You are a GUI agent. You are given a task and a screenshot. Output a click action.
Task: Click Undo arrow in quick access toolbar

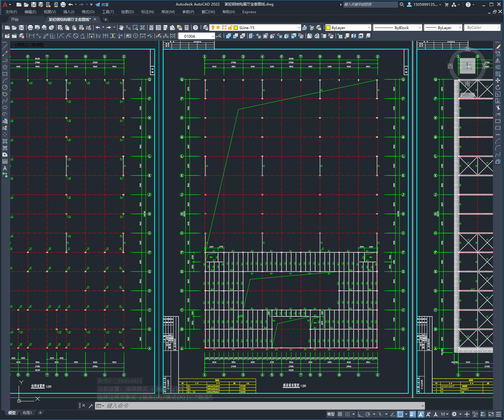click(x=70, y=4)
